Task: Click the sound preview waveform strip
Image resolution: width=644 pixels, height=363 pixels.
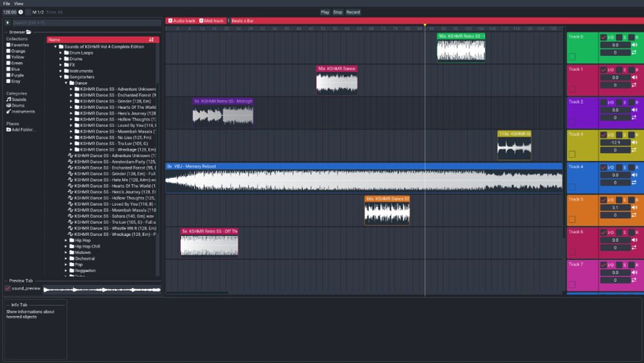Action: [x=102, y=289]
